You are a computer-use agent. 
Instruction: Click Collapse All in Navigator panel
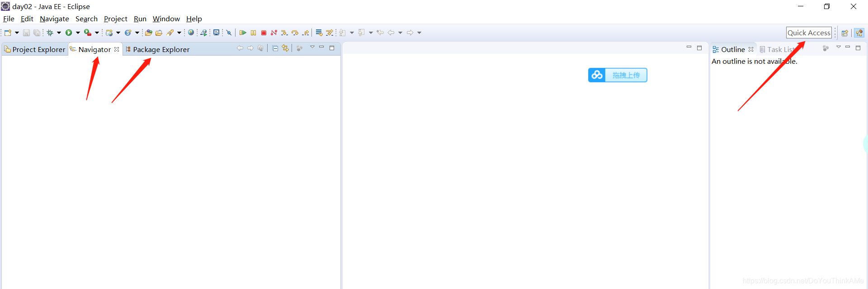click(275, 48)
